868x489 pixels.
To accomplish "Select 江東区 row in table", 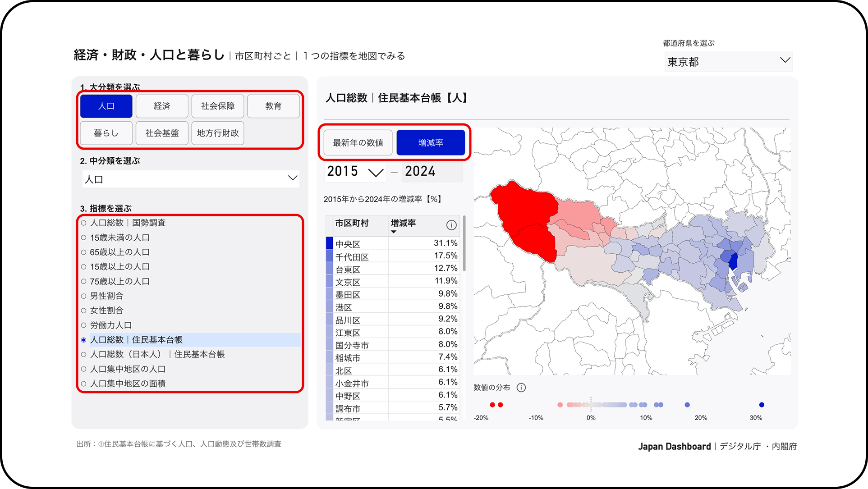I will [x=393, y=332].
